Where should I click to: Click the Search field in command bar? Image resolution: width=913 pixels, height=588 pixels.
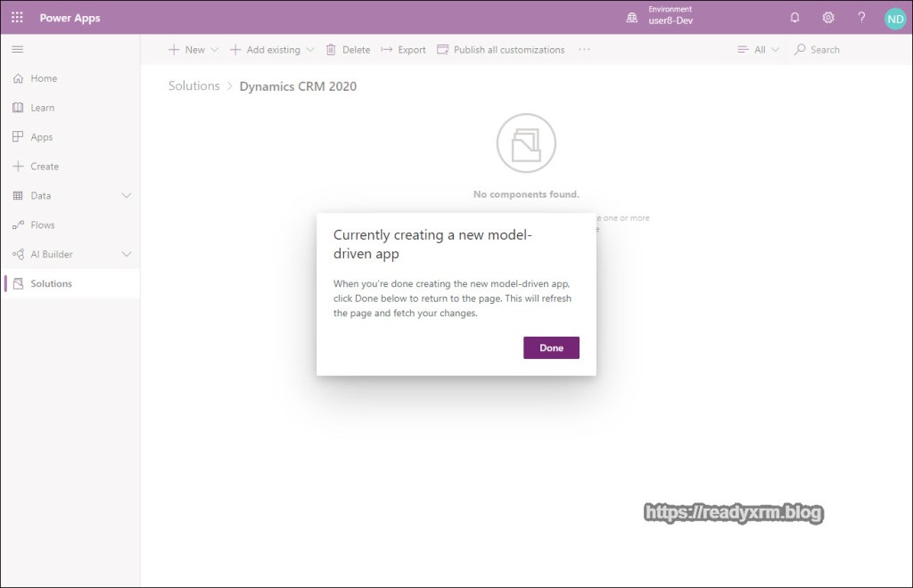(x=825, y=50)
